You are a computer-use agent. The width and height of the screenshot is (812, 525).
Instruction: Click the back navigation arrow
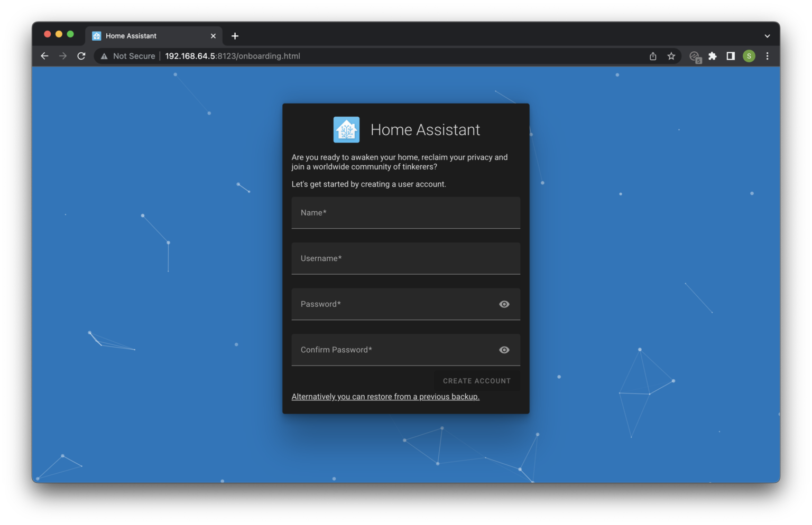click(x=44, y=56)
